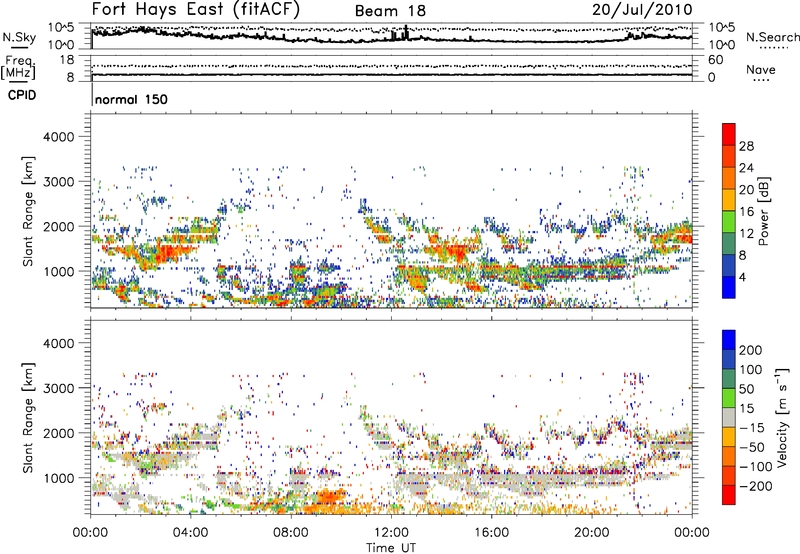Image resolution: width=800 pixels, height=554 pixels.
Task: Click the 3000 tick on power panel
Action: click(x=58, y=182)
